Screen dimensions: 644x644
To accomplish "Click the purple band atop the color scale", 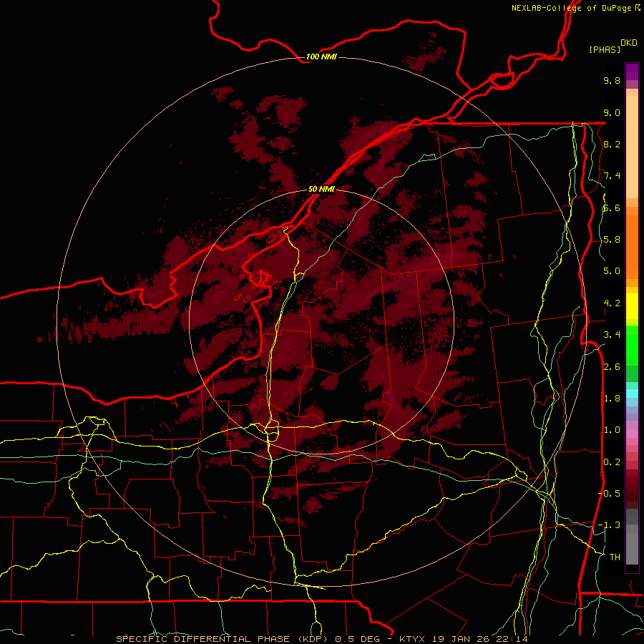I will coord(632,72).
